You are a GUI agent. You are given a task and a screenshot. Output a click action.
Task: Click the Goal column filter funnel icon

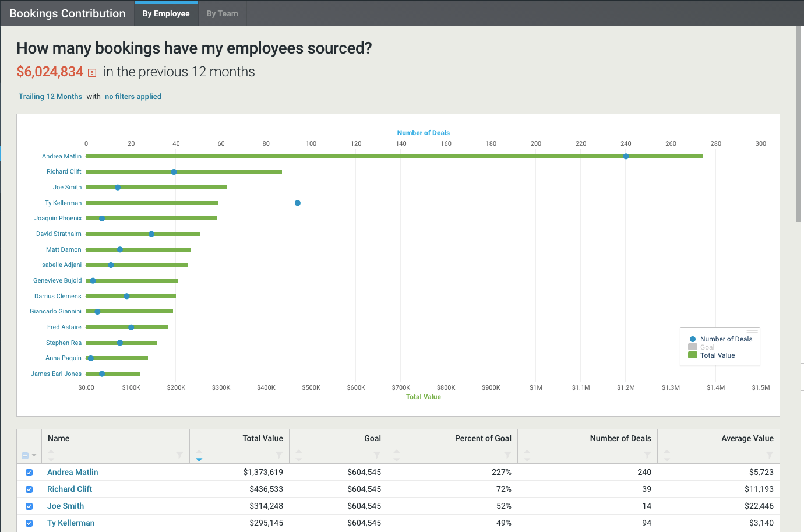[x=377, y=455]
